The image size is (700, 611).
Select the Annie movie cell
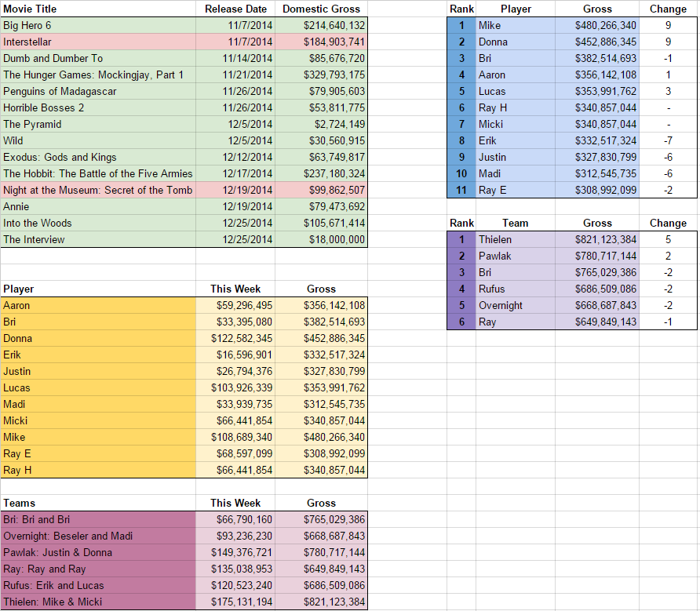click(x=98, y=206)
